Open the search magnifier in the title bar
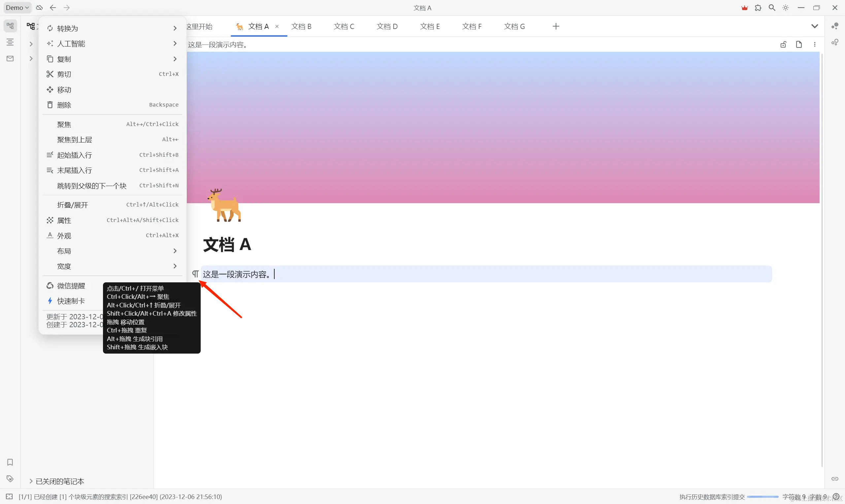 pyautogui.click(x=772, y=8)
